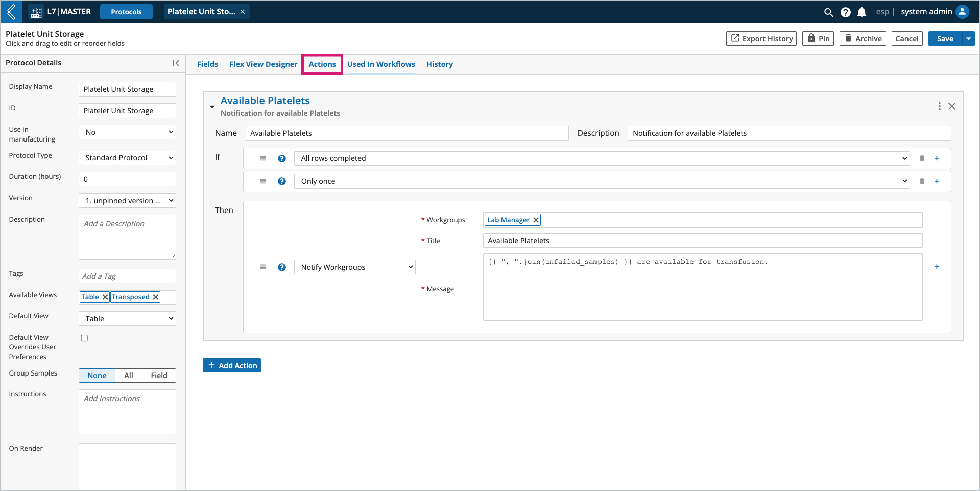
Task: Open the system admin user avatar
Action: click(962, 12)
